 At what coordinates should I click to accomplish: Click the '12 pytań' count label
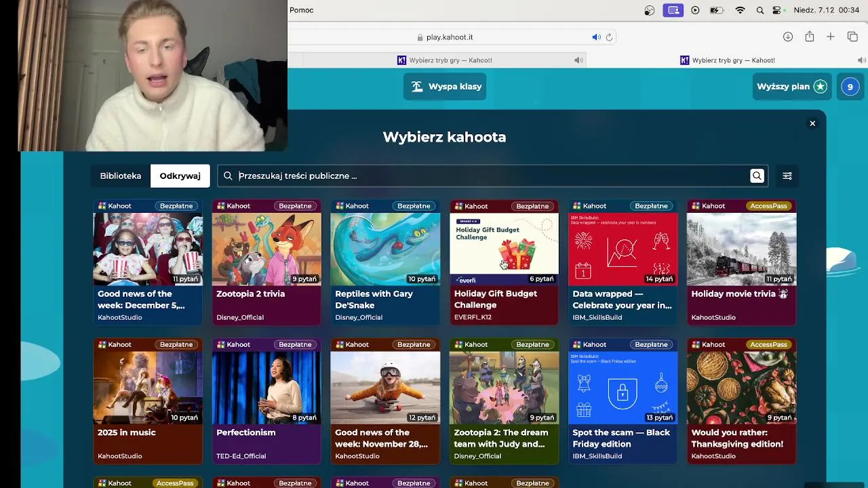coord(422,418)
